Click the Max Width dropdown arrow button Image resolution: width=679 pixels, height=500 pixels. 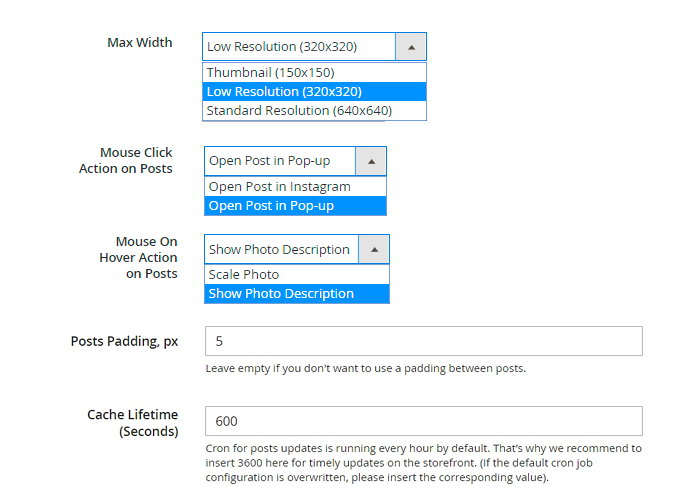[411, 46]
